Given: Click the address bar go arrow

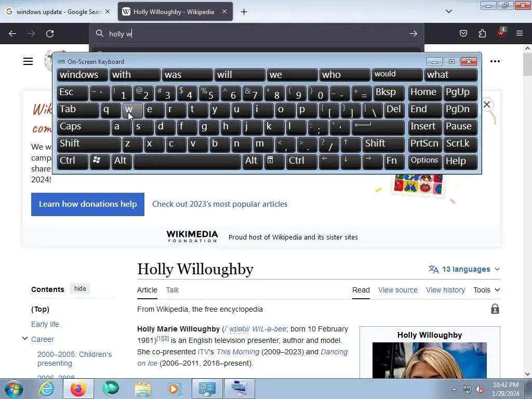Looking at the screenshot, I should (413, 34).
